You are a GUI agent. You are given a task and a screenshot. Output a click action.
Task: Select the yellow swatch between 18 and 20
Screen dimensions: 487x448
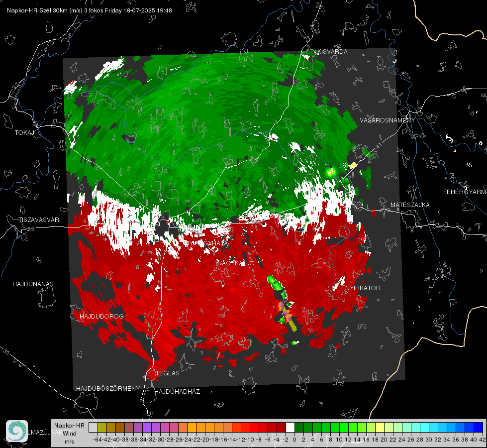click(380, 428)
